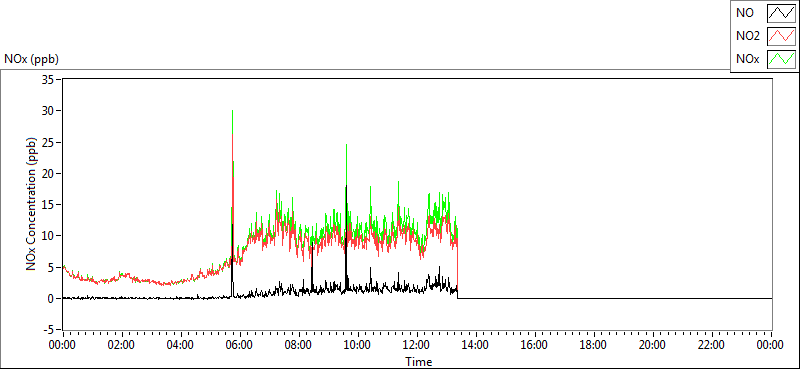Click the 02:00 time axis label
The height and width of the screenshot is (369, 800).
(121, 345)
